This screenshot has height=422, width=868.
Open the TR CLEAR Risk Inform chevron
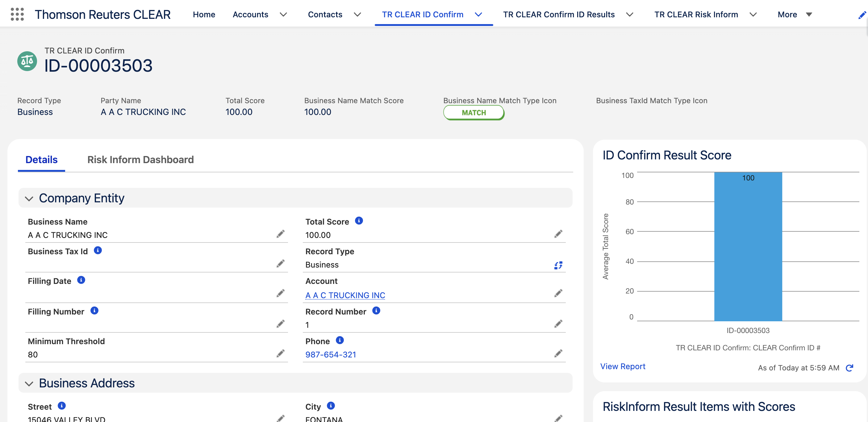pos(753,15)
